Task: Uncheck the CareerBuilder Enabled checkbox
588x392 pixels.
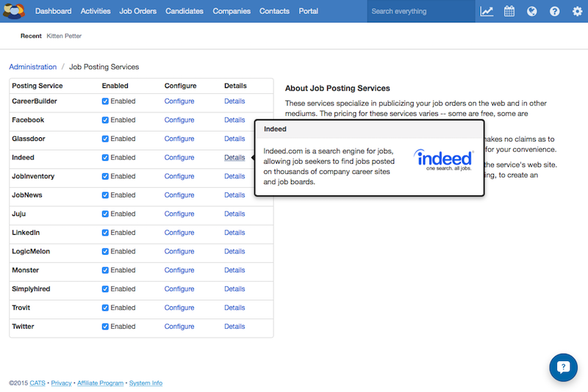Action: click(106, 101)
